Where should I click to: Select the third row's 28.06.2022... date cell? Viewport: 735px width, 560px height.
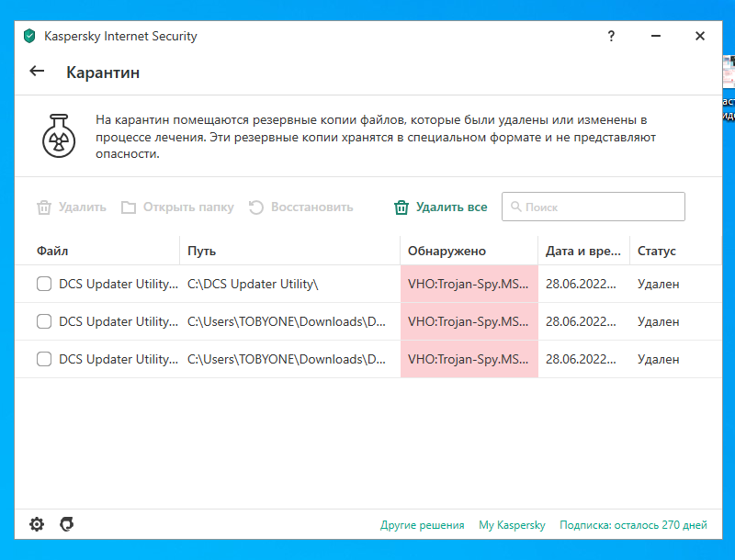[x=581, y=359]
